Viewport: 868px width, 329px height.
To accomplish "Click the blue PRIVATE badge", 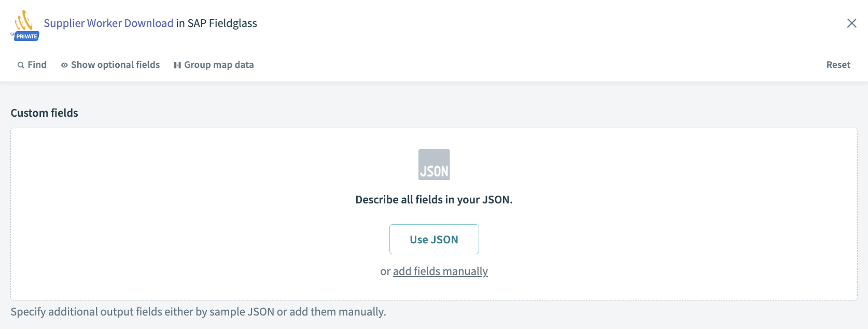I will [26, 36].
